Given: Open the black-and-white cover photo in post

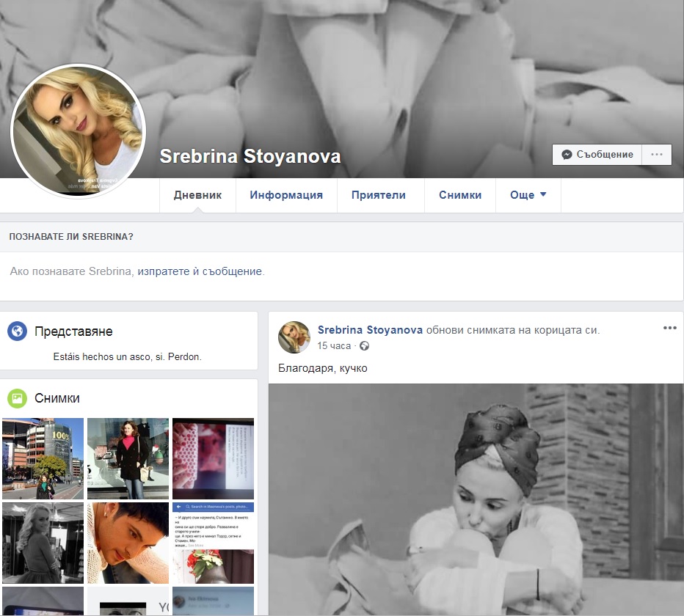Looking at the screenshot, I should [476, 499].
